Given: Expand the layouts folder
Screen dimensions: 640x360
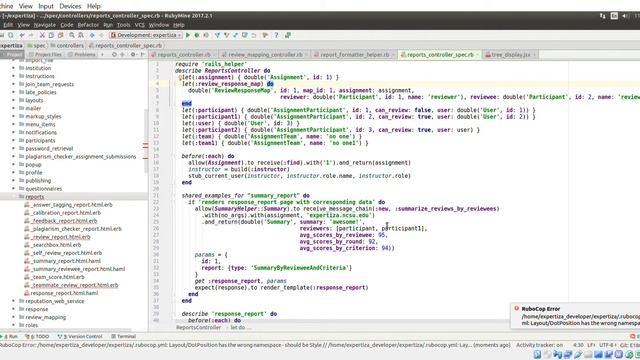Looking at the screenshot, I should pos(13,100).
